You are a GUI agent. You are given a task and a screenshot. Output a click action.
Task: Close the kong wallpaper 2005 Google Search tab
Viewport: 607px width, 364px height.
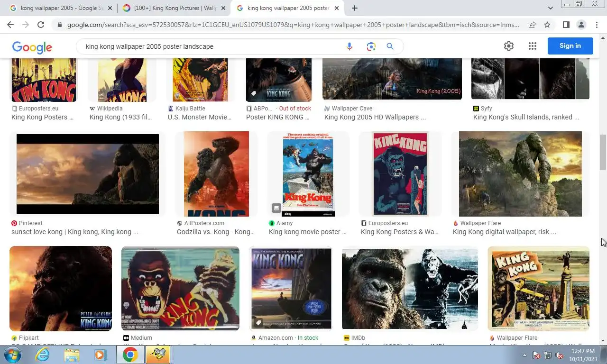(110, 8)
